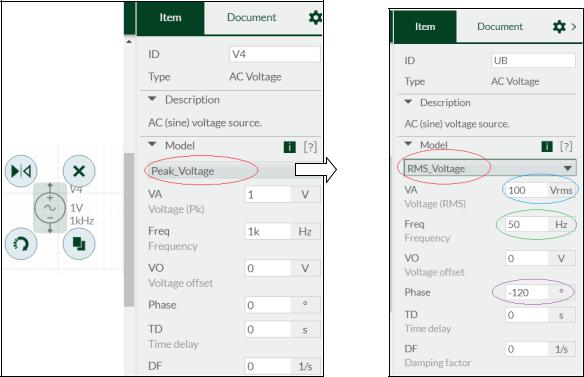Click the ID field containing V4
Image resolution: width=584 pixels, height=377 pixels.
point(274,54)
